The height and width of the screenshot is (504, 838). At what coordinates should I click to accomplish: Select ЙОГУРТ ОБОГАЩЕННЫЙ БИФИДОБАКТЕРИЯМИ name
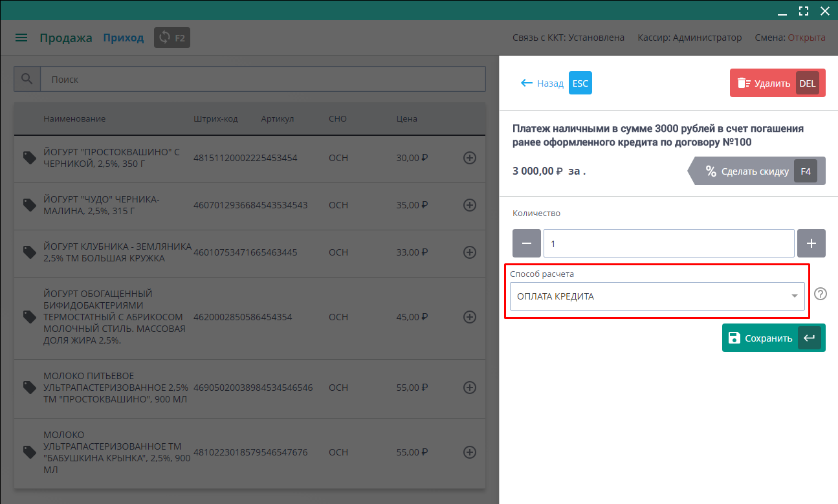point(115,317)
